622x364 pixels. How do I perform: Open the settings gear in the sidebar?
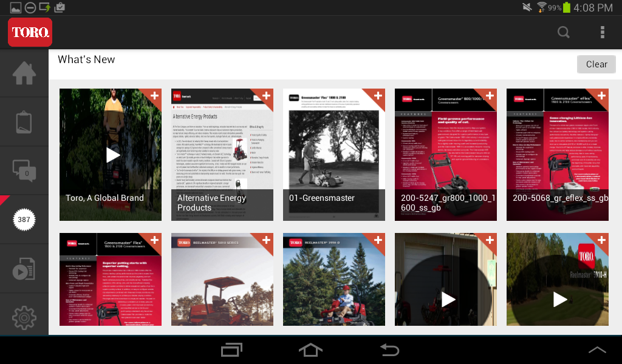(24, 318)
